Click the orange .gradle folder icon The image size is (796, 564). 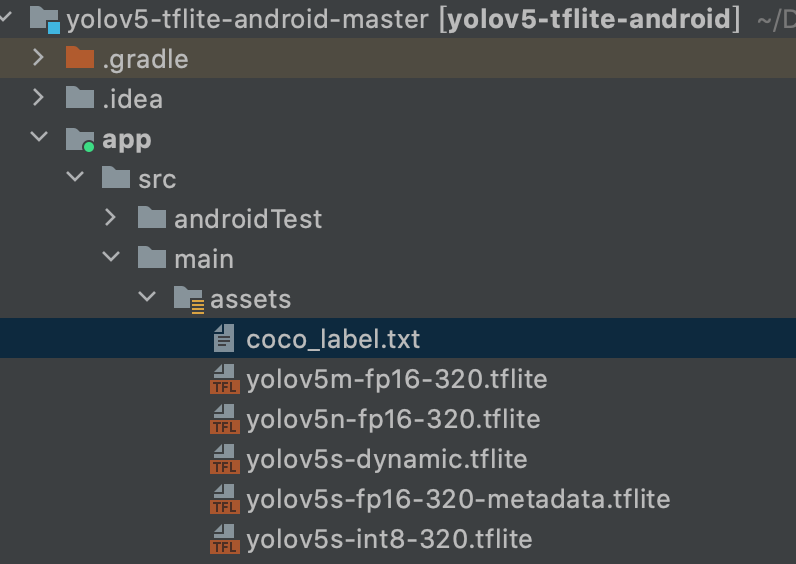(80, 59)
